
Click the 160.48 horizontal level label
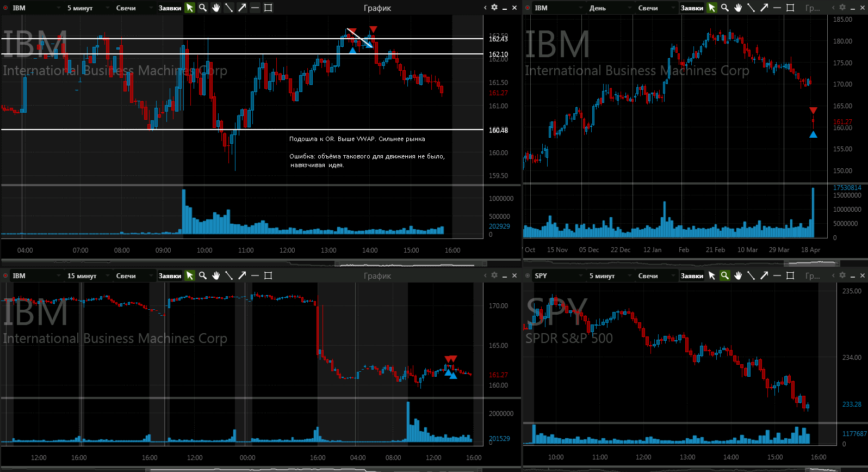pos(498,130)
